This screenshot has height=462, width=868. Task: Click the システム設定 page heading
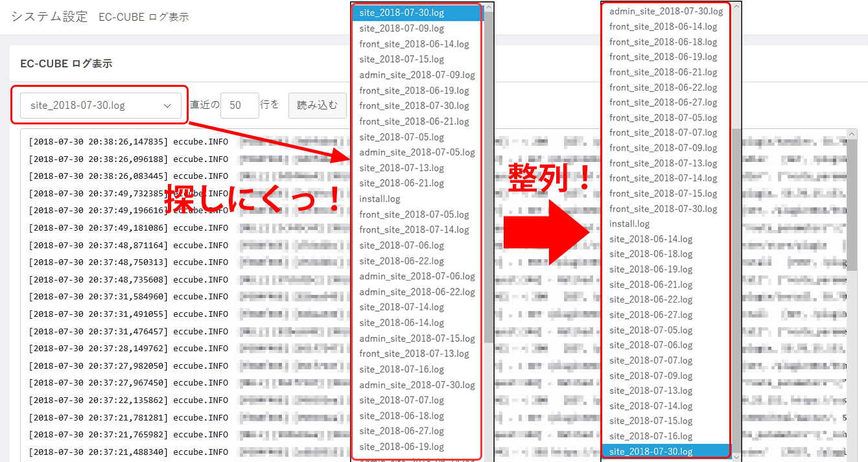(x=49, y=17)
